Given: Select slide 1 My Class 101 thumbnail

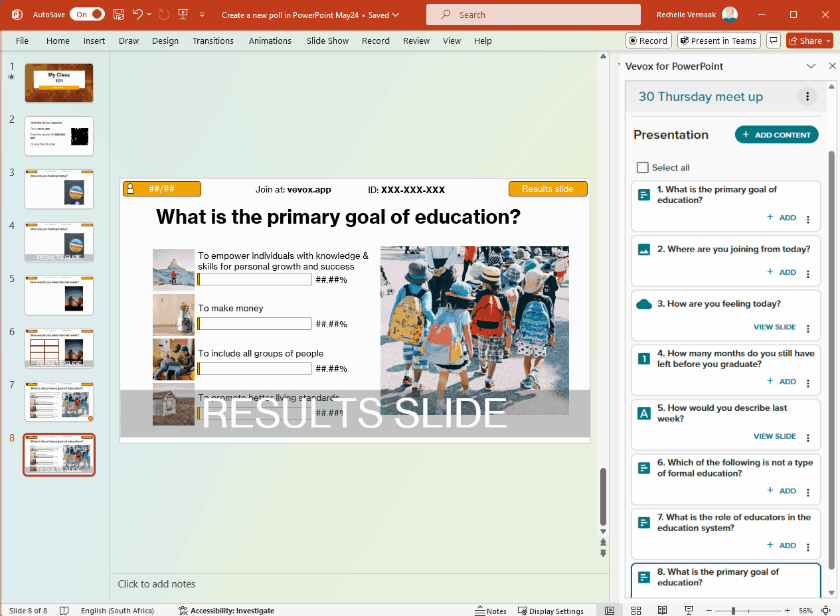Looking at the screenshot, I should (59, 82).
